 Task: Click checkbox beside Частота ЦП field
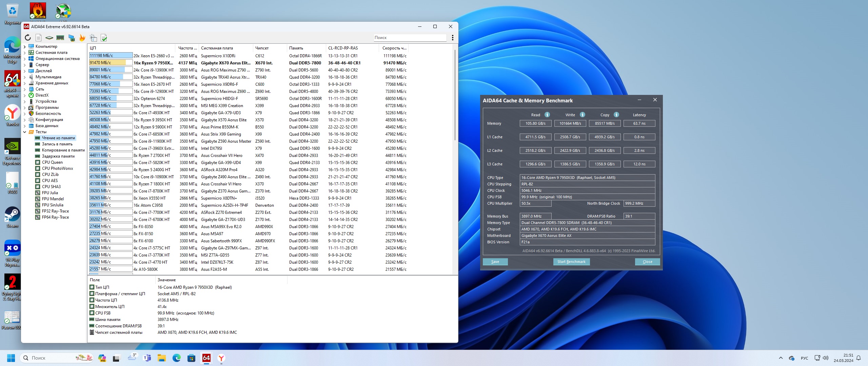(92, 300)
